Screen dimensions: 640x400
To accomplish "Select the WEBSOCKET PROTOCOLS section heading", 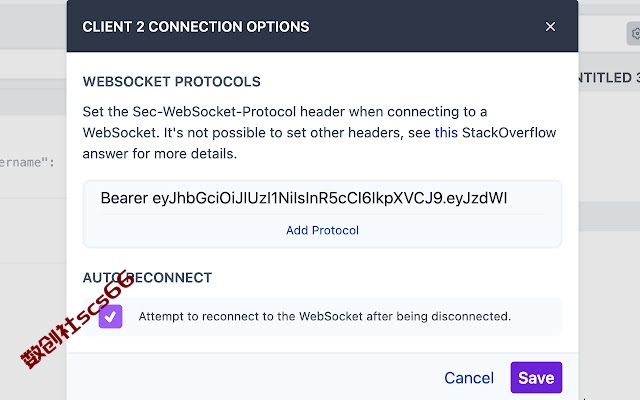I will 171,82.
